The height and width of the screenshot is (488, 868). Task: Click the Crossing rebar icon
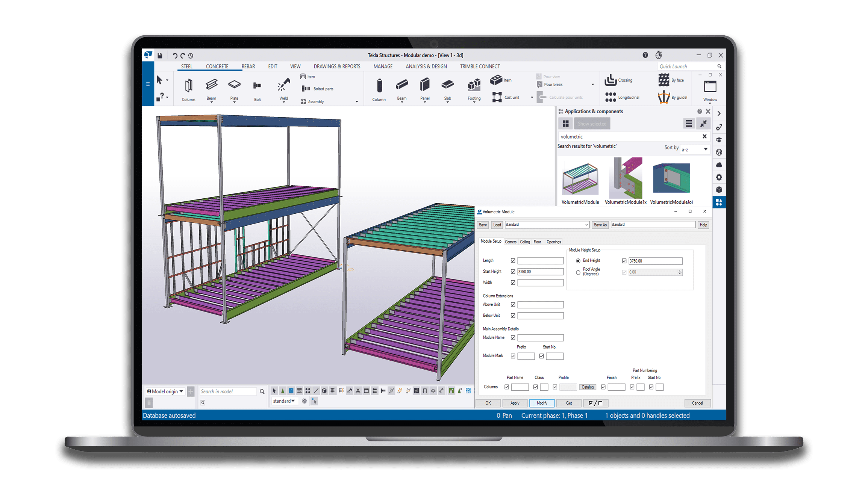coord(611,80)
